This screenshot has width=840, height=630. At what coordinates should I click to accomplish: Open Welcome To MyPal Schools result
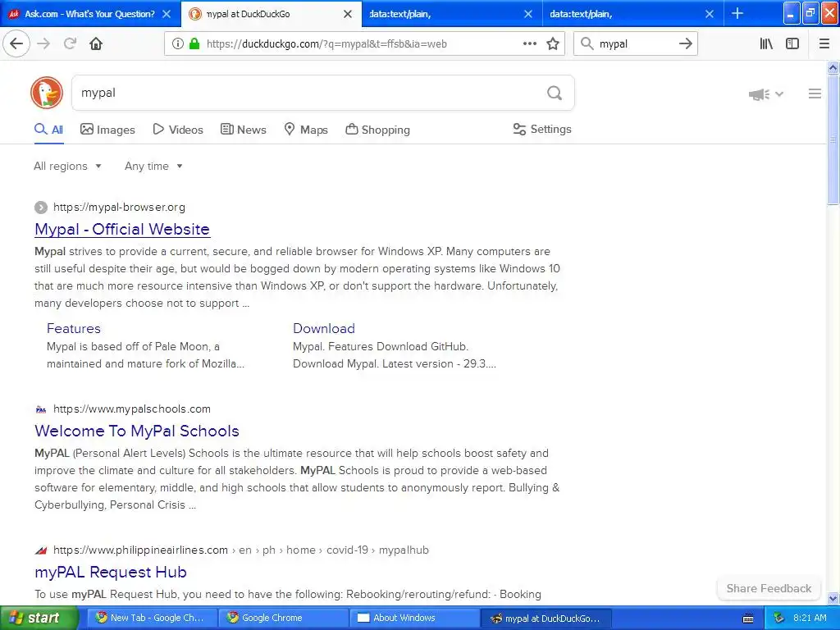[137, 431]
